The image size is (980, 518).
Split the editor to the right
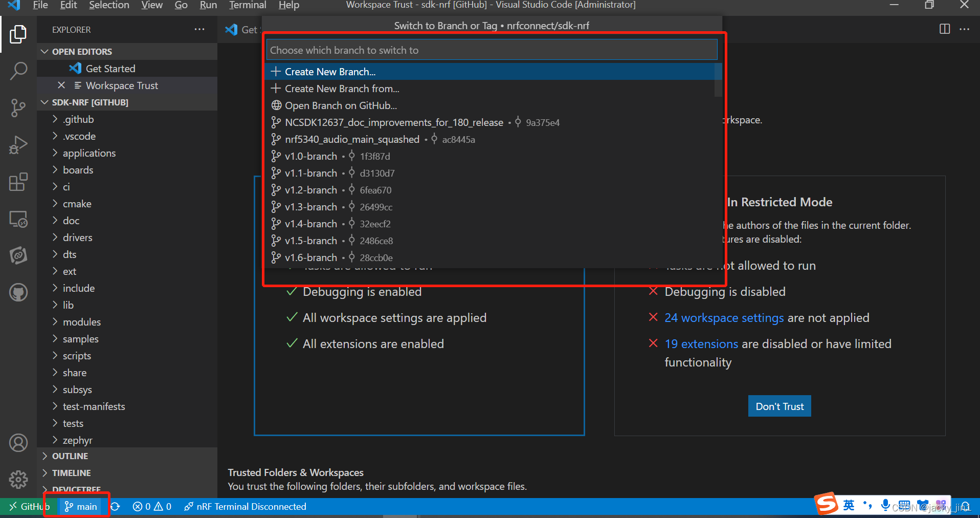coord(945,29)
